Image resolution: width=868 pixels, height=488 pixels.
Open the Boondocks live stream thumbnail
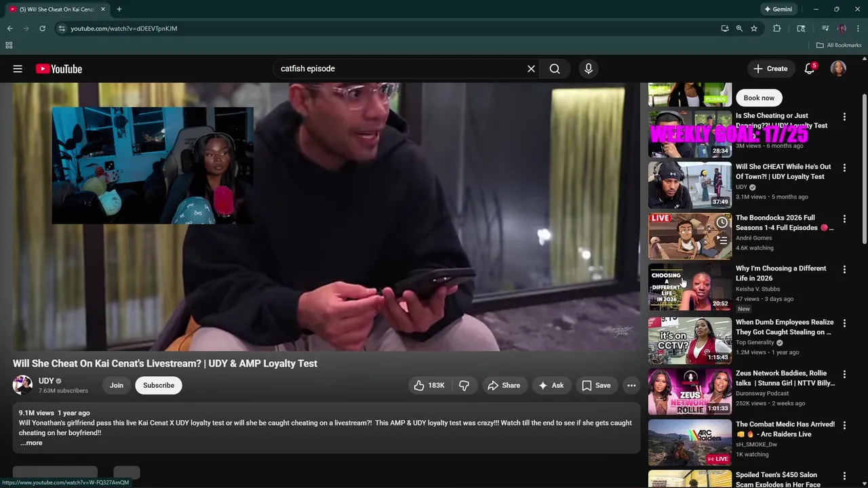click(690, 236)
